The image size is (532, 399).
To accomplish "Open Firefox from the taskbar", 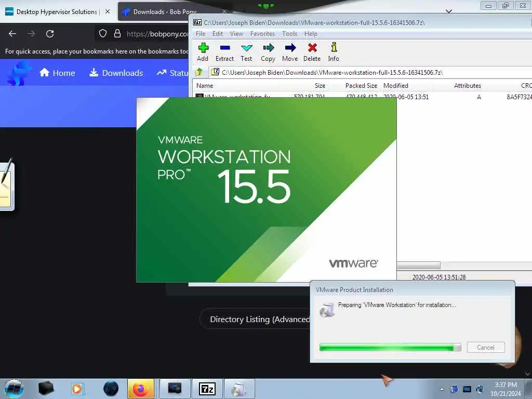I will point(141,389).
